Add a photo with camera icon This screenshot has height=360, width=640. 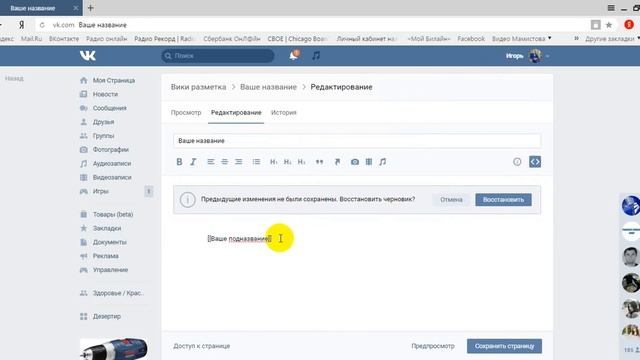[355, 162]
